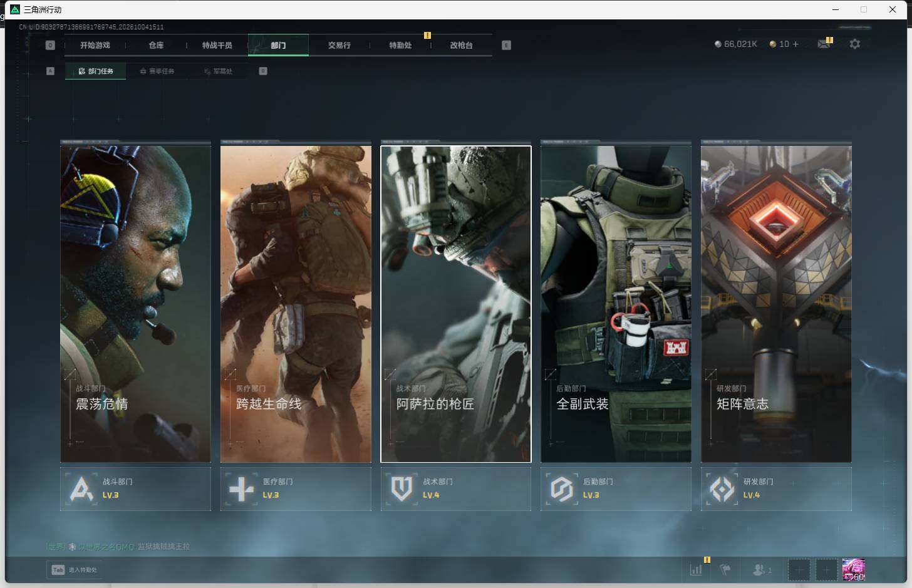Click the 66,021K currency balance
The height and width of the screenshot is (588, 912).
click(736, 44)
